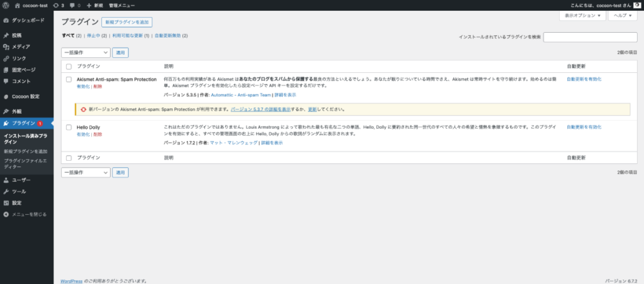The width and height of the screenshot is (644, 284).
Task: Click the user avatar in top right
Action: pyautogui.click(x=637, y=5)
